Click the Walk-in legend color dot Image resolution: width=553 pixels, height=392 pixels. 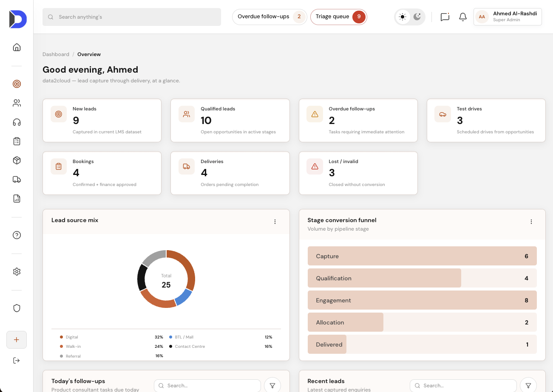62,347
